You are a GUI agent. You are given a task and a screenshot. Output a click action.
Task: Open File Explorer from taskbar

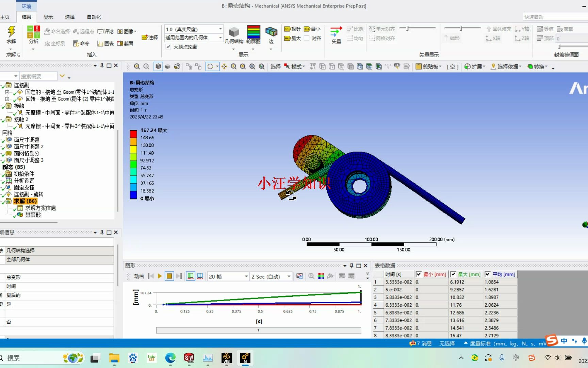click(114, 358)
